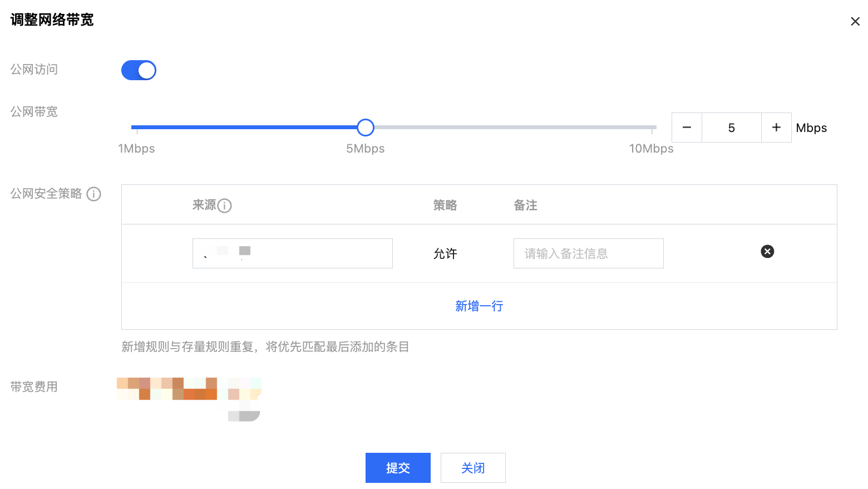868x489 pixels.
Task: Delete the rule row with the circled X icon
Action: point(767,252)
